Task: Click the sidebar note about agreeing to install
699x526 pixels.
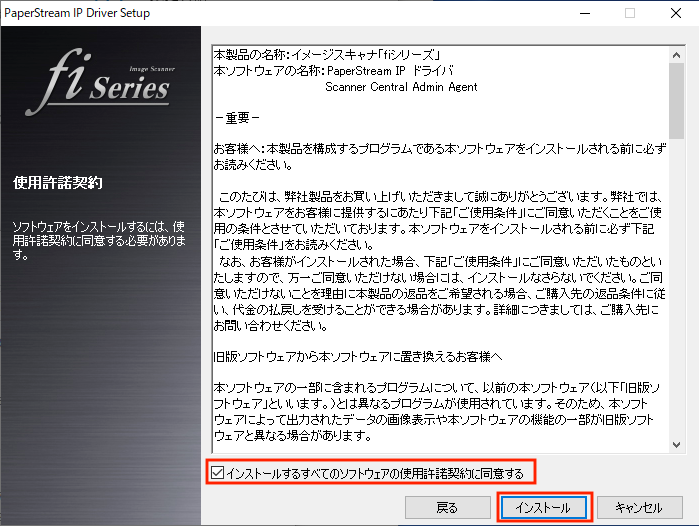Action: click(99, 241)
